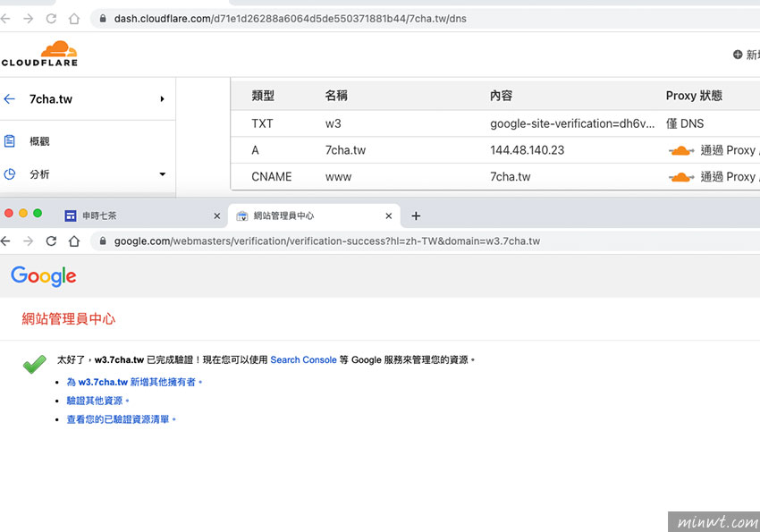Toggle orange proxy cloud on A record
Image resolution: width=760 pixels, height=532 pixels.
click(x=681, y=151)
